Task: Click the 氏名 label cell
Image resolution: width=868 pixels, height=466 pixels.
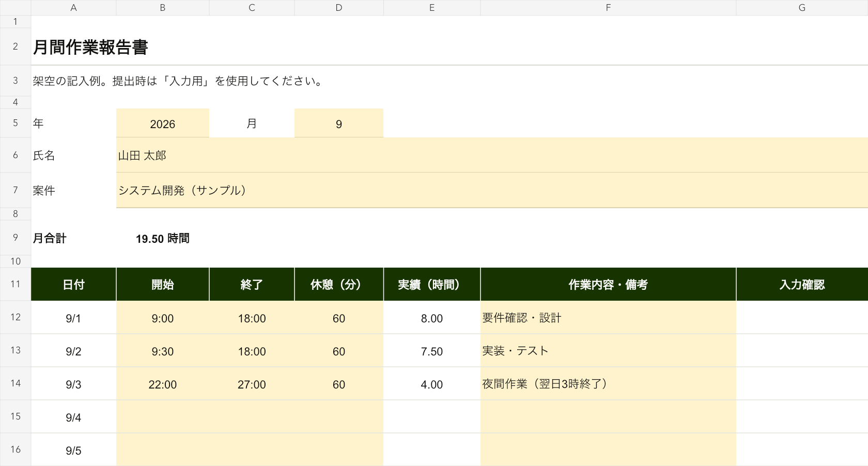Action: tap(73, 156)
